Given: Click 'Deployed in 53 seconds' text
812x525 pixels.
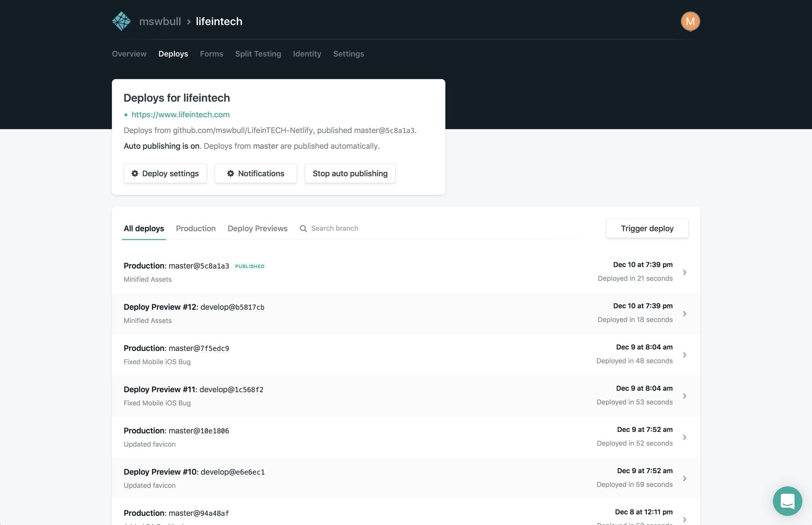Looking at the screenshot, I should (x=635, y=402).
